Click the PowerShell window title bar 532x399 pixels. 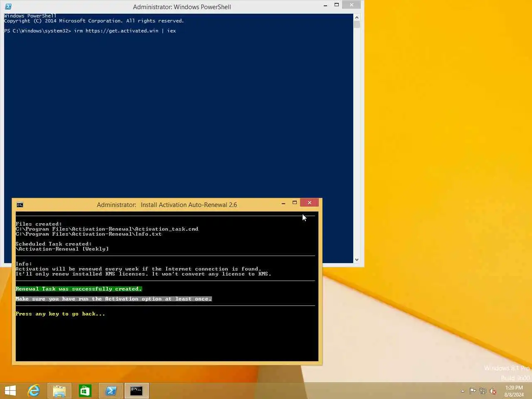[182, 7]
